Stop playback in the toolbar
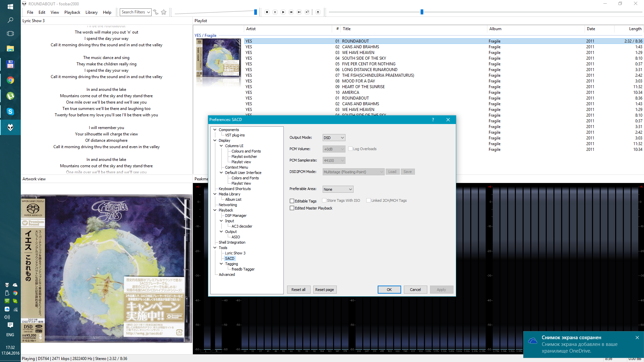 point(267,12)
